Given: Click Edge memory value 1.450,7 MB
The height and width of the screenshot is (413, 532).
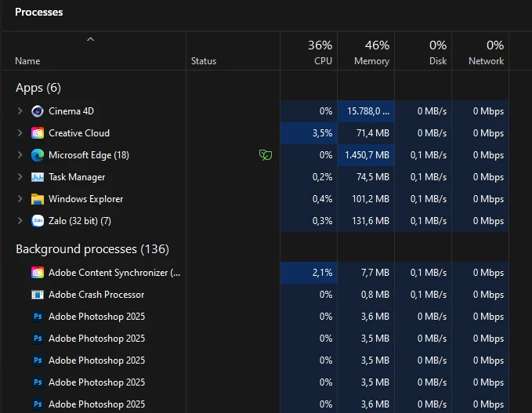Looking at the screenshot, I should [x=367, y=155].
